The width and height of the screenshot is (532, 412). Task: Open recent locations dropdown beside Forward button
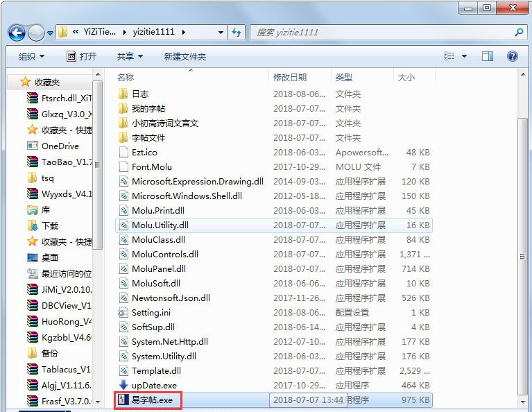point(50,33)
